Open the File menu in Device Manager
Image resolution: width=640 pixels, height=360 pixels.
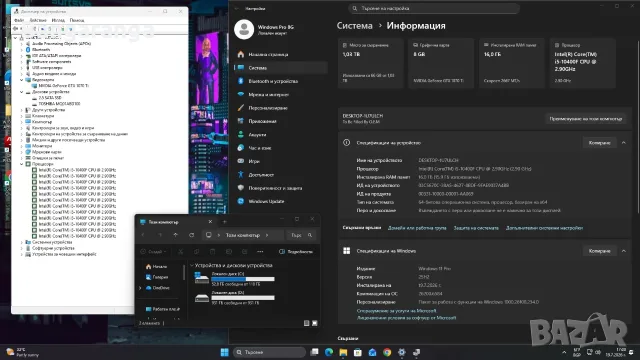(19, 20)
